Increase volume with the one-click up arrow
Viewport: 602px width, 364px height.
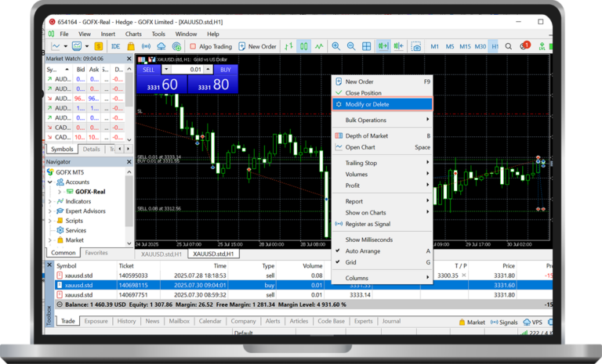(208, 70)
